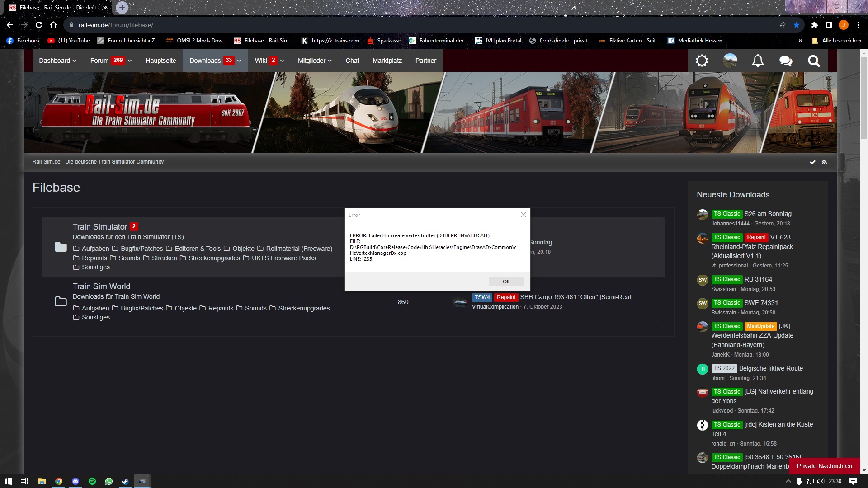Mark all as read checkmark icon
868x488 pixels.
point(812,162)
